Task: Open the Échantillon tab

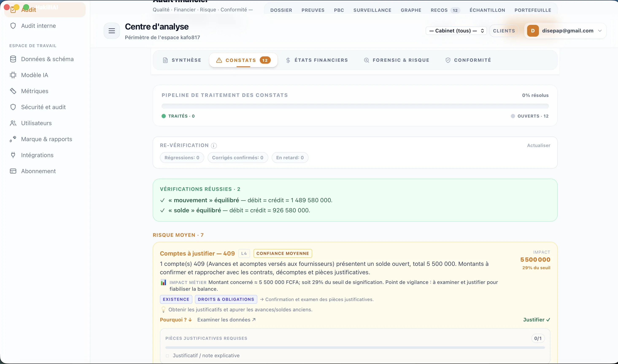Action: (487, 10)
